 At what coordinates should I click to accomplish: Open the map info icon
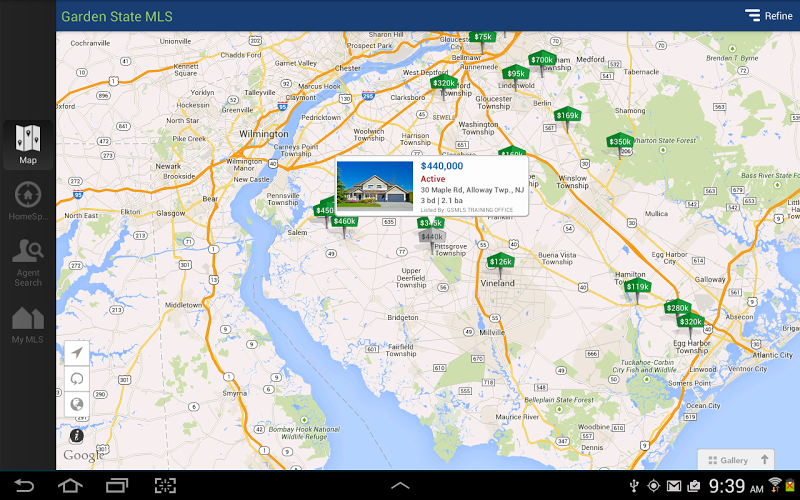pos(77,436)
